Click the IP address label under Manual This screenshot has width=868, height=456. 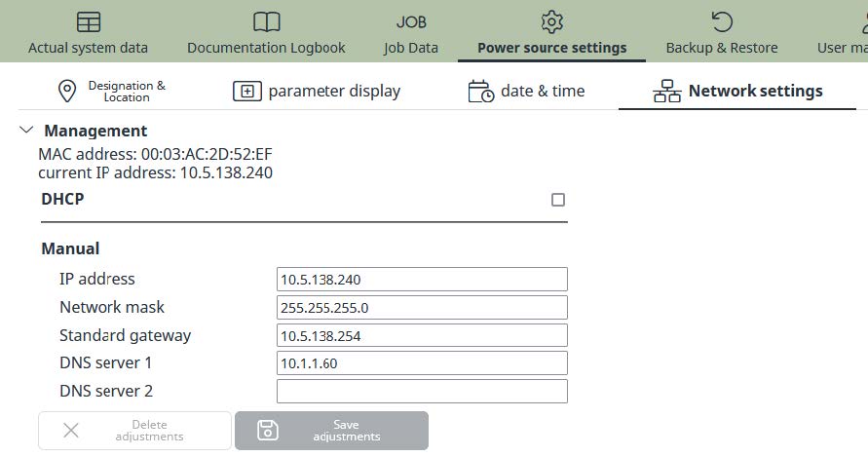click(x=96, y=279)
